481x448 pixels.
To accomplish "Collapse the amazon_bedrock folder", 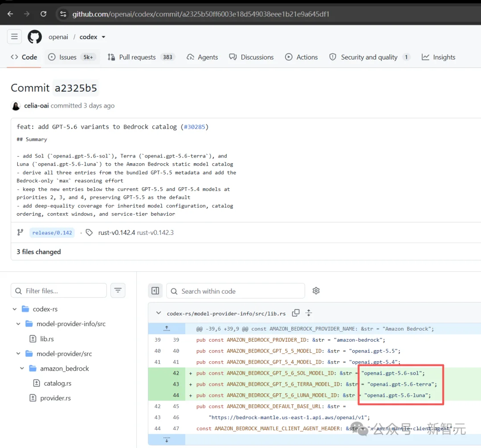I will pyautogui.click(x=22, y=368).
